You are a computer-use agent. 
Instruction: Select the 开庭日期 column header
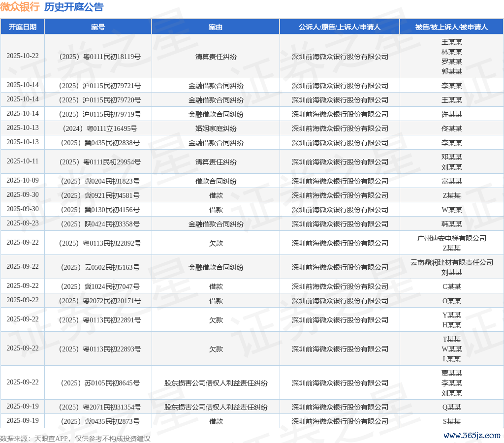point(22,27)
